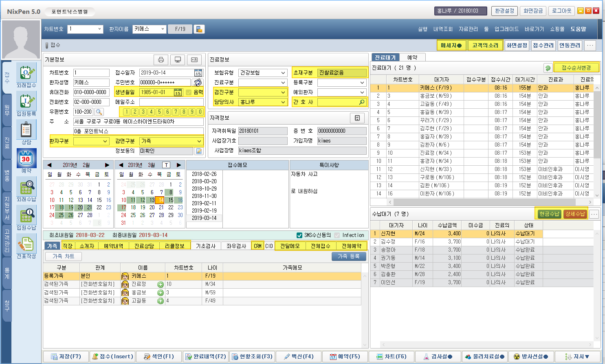The height and width of the screenshot is (364, 605).
Task: Toggle the Infection checkbox
Action: click(x=337, y=235)
